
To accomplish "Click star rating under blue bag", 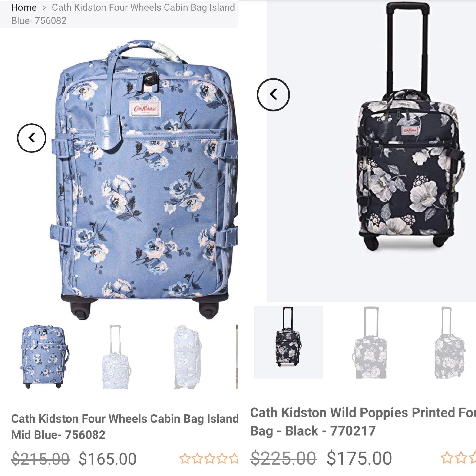I will pyautogui.click(x=209, y=458).
